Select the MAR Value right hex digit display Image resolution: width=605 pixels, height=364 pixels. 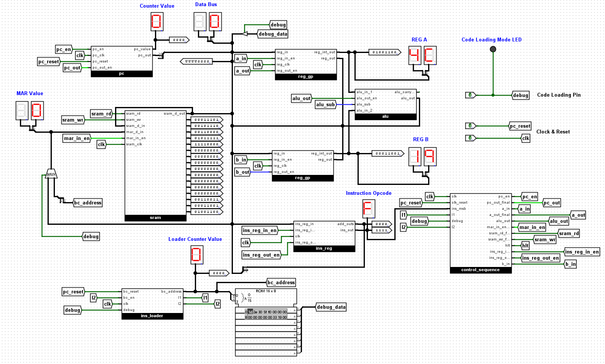[37, 110]
